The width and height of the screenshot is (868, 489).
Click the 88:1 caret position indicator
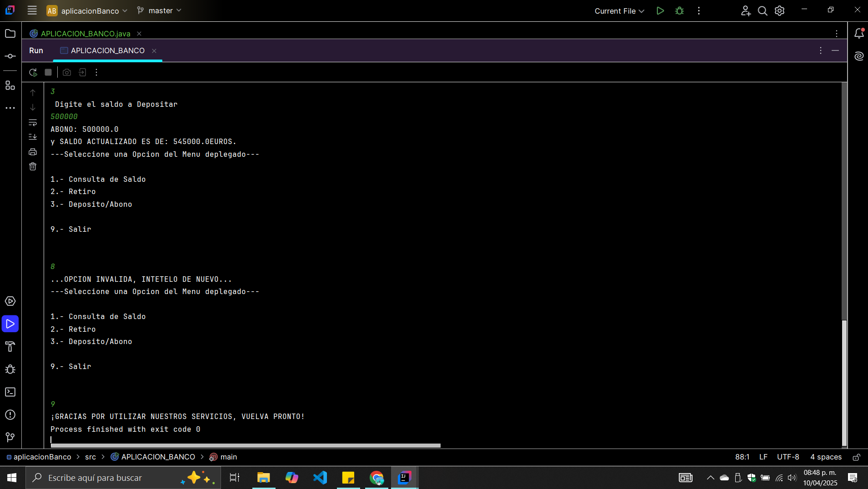742,457
